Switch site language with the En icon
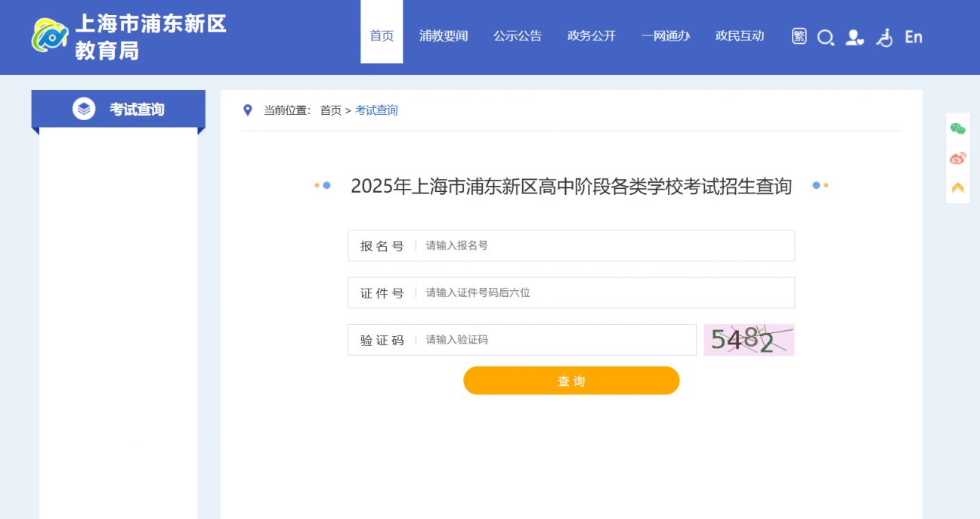 pos(913,36)
